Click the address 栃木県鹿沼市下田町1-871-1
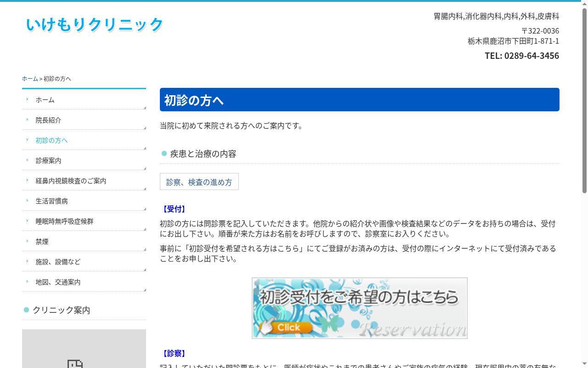The height and width of the screenshot is (368, 588). click(x=514, y=41)
